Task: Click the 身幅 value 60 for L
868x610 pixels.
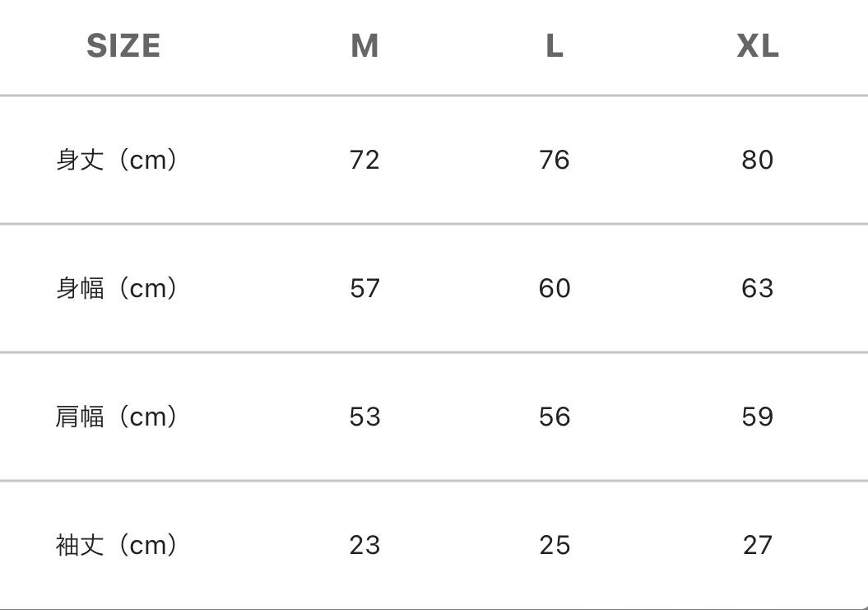Action: (x=555, y=288)
